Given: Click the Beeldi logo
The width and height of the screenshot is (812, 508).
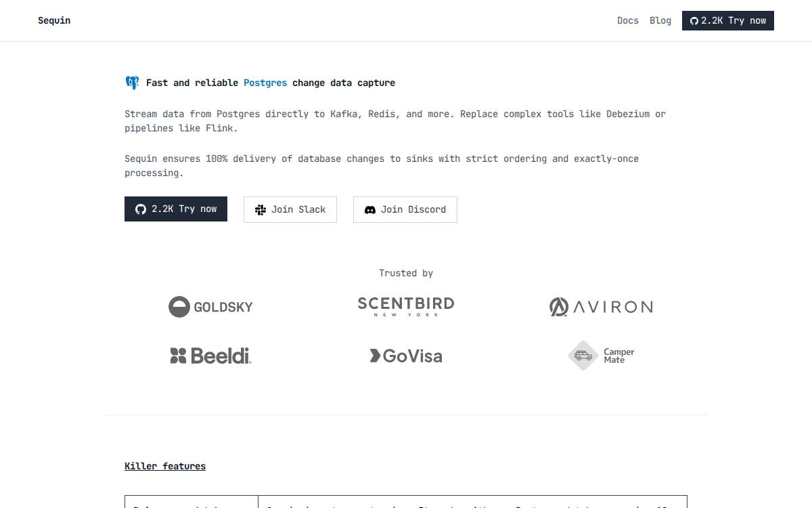Looking at the screenshot, I should click(x=210, y=356).
